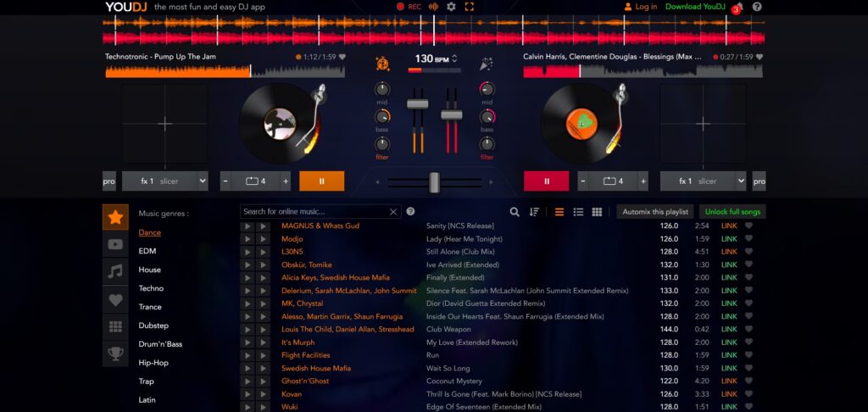The height and width of the screenshot is (412, 868).
Task: Click the Download YouDJ link
Action: coord(695,7)
